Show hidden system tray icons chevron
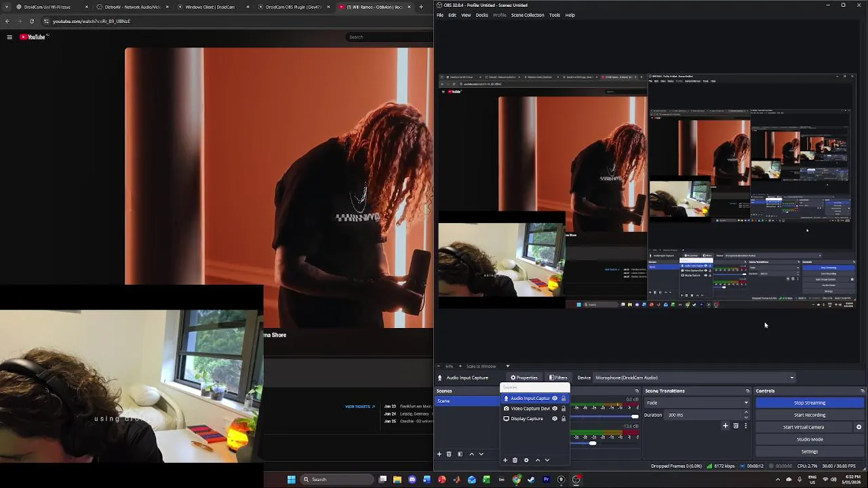 (x=778, y=480)
